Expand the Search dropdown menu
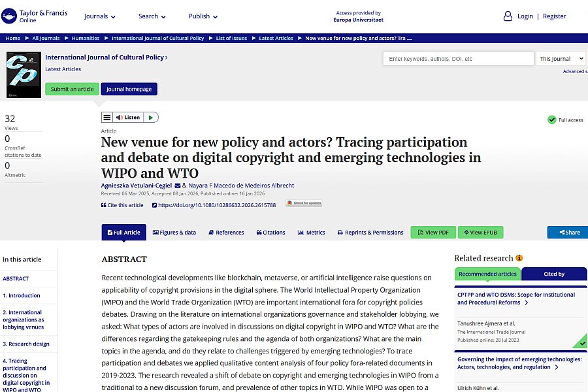This screenshot has height=392, width=588. click(152, 16)
